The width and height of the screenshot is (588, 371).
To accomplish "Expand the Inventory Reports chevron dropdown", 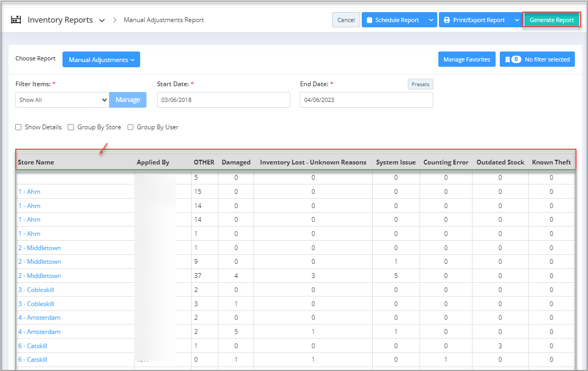I will coord(102,20).
